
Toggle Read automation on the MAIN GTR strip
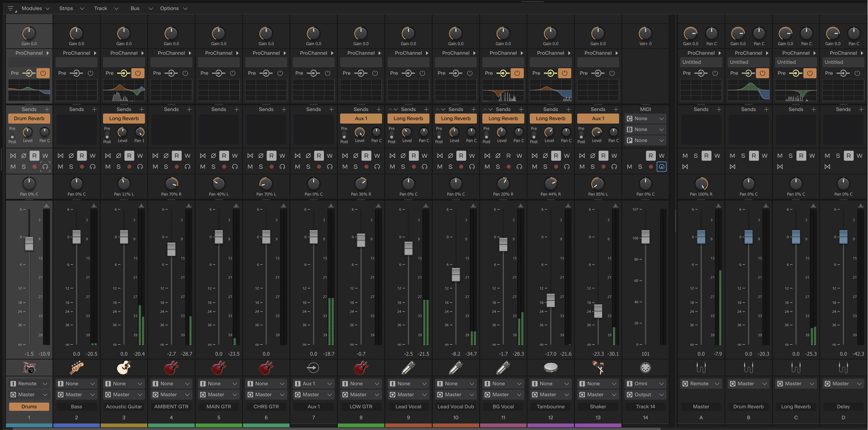pyautogui.click(x=224, y=155)
